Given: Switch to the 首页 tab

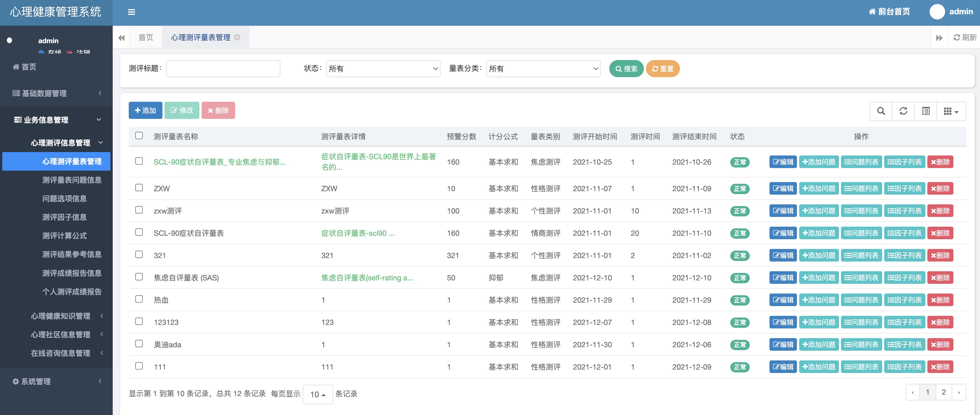Looking at the screenshot, I should click(146, 37).
